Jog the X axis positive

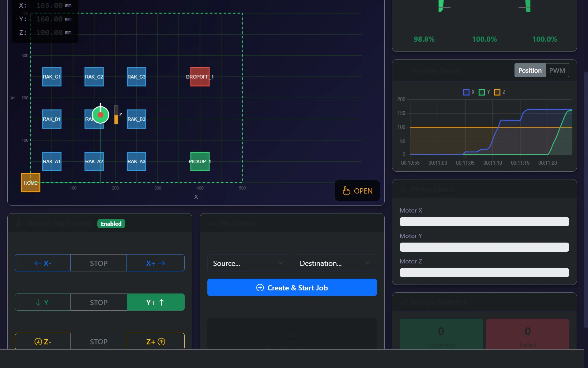tap(156, 263)
